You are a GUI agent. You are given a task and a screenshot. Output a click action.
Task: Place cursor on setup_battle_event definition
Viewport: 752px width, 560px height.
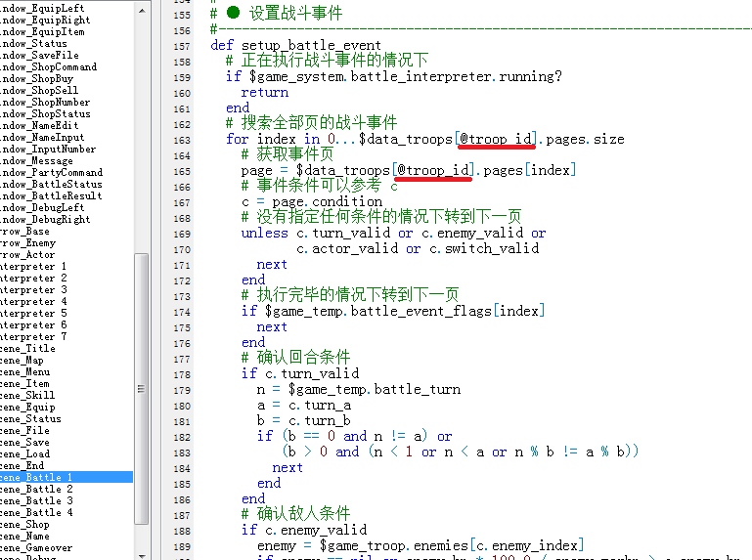(296, 45)
